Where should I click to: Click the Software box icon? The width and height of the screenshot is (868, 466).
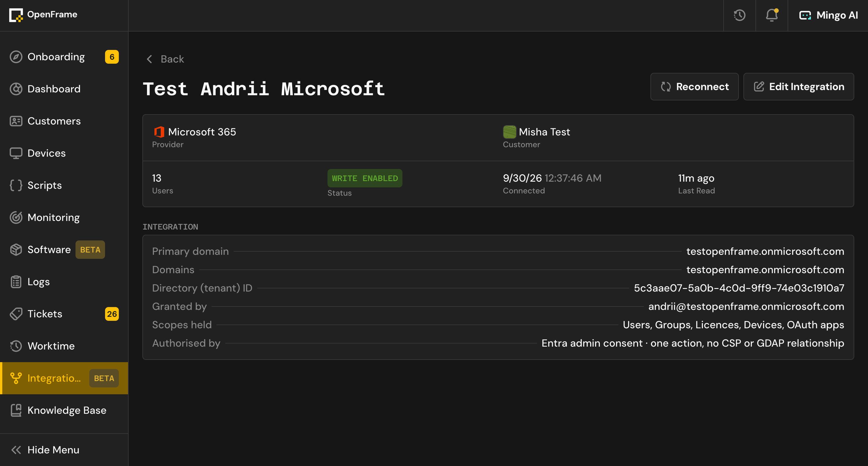16,250
